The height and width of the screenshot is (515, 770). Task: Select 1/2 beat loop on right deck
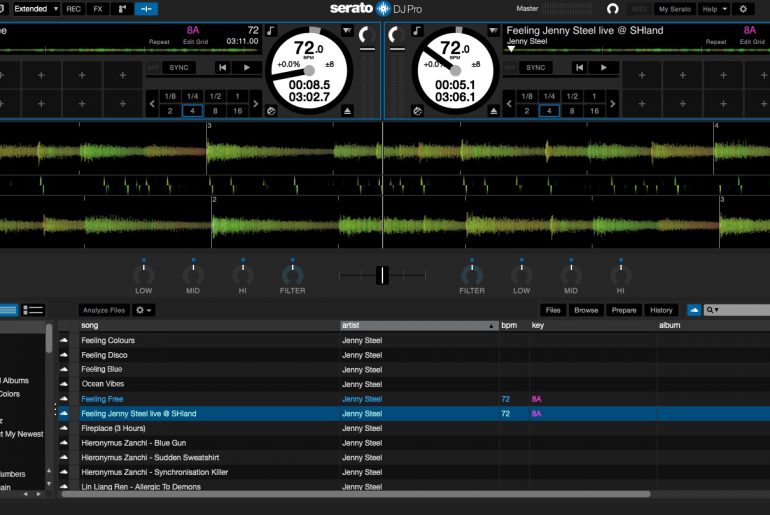[572, 96]
